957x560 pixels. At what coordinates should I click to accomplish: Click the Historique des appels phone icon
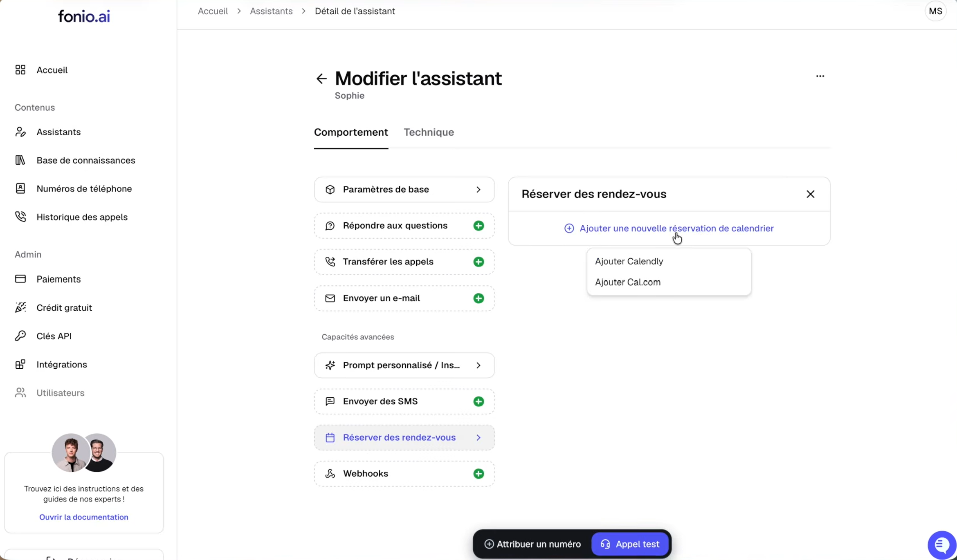(20, 217)
